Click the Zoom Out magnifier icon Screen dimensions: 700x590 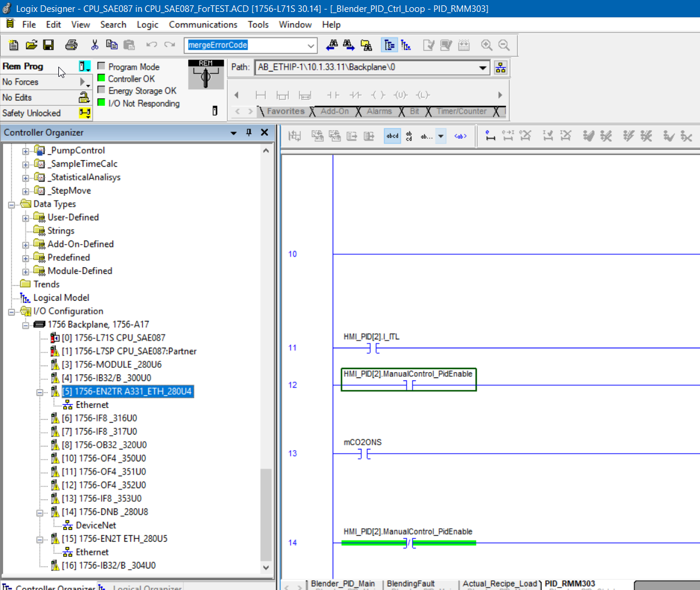click(x=504, y=45)
